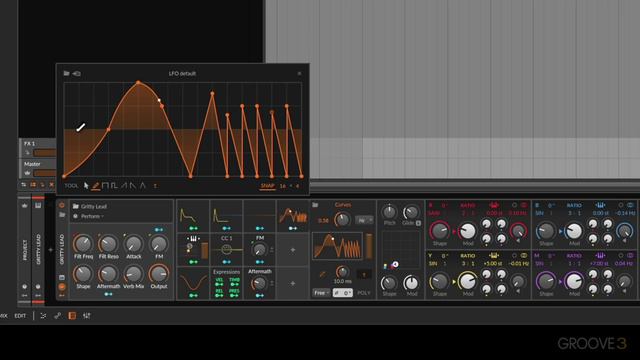Toggle SNAP in the curve editor

coord(267,186)
